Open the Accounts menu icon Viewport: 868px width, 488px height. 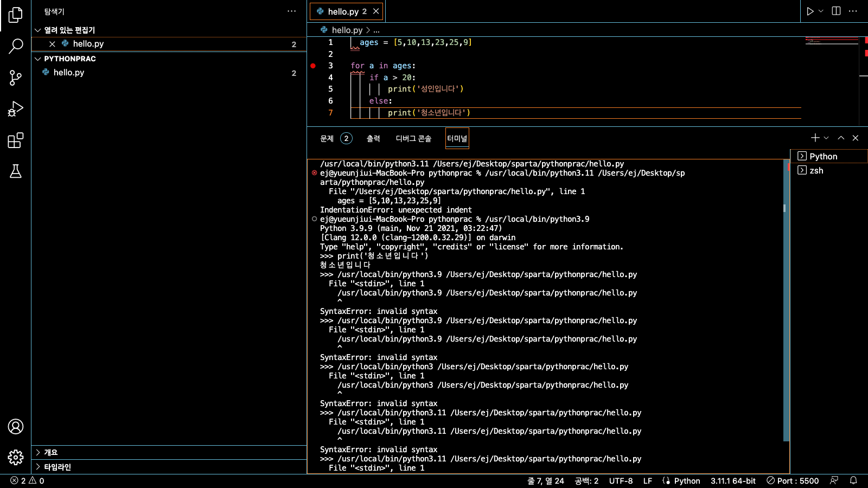[16, 427]
